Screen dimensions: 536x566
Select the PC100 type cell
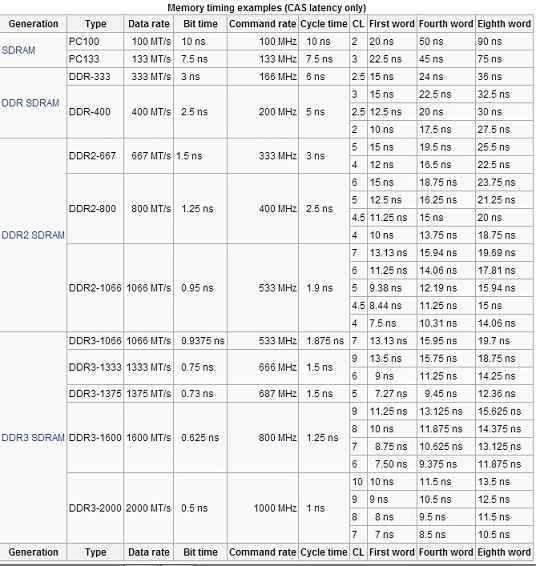point(95,42)
